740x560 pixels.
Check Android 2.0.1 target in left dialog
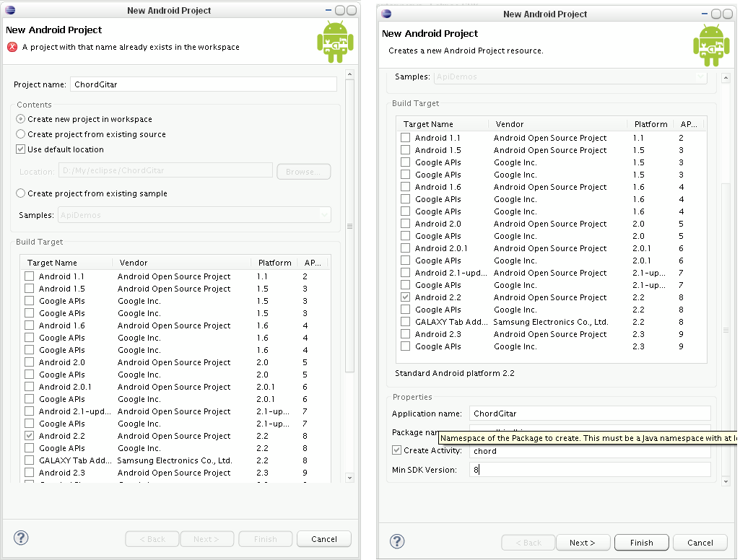point(30,386)
